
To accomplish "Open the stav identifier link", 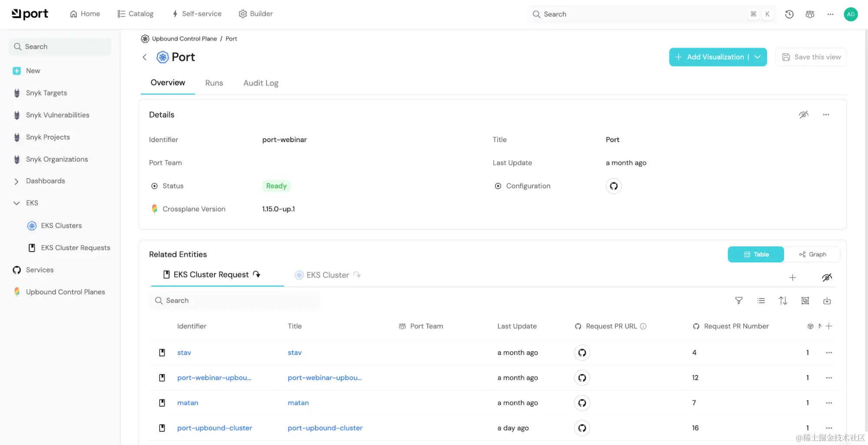I will coord(184,352).
